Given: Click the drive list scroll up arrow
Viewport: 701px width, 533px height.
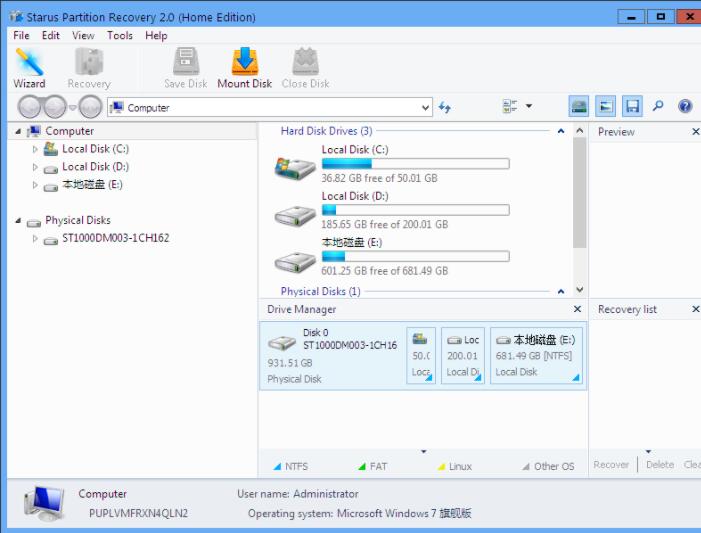Looking at the screenshot, I should pyautogui.click(x=580, y=131).
